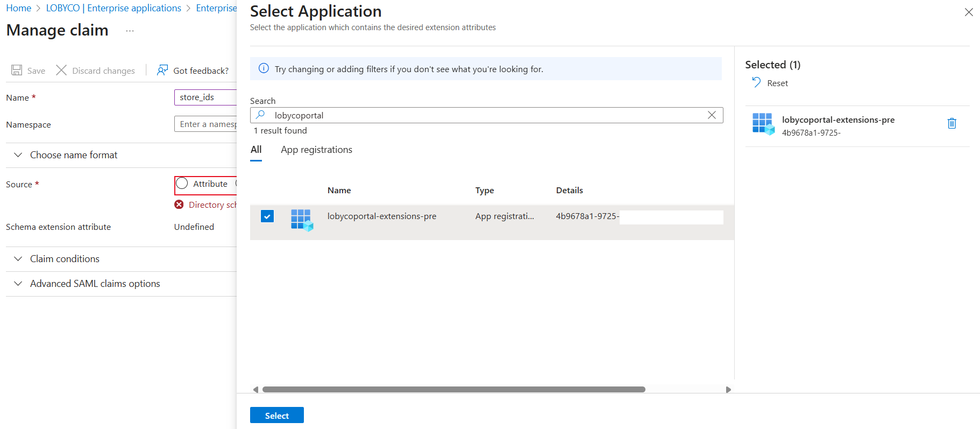The image size is (980, 429).
Task: Click the Got feedback person icon
Action: [162, 71]
